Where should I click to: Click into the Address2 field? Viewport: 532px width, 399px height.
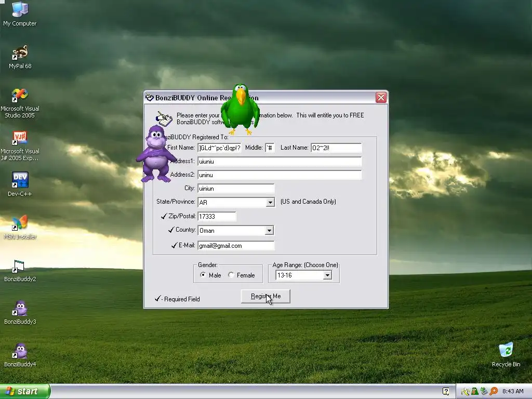[x=280, y=175]
